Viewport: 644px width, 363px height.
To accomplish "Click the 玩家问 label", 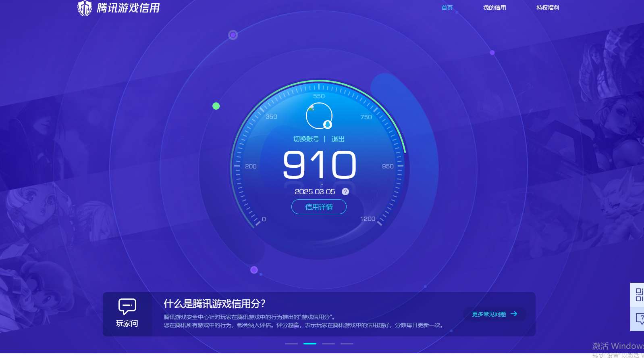I will point(127,323).
